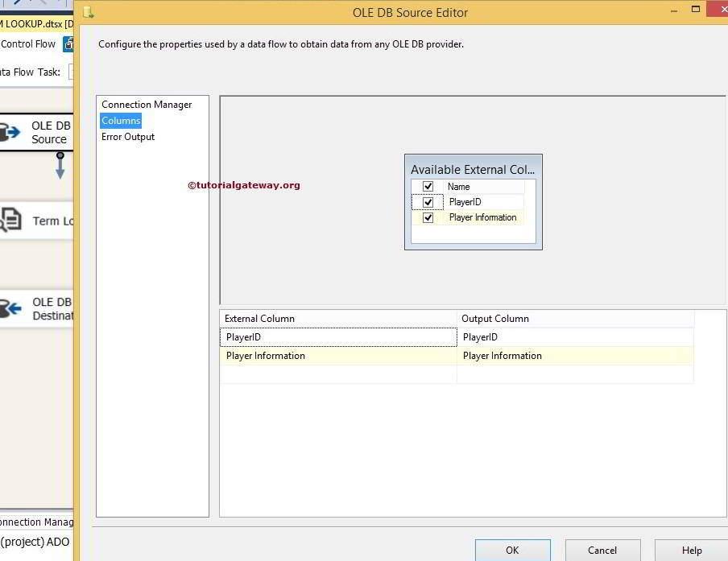Click Cancel to dismiss the editor
Image resolution: width=728 pixels, height=561 pixels.
tap(602, 551)
